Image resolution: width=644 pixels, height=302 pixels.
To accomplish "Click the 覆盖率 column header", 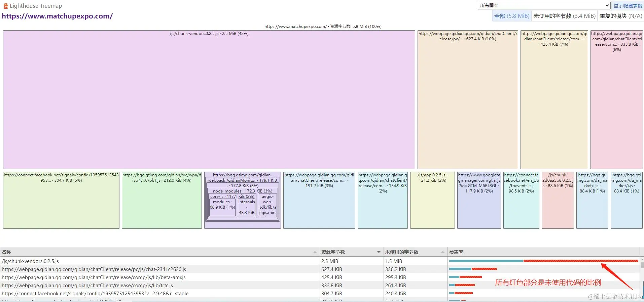I will [543, 252].
